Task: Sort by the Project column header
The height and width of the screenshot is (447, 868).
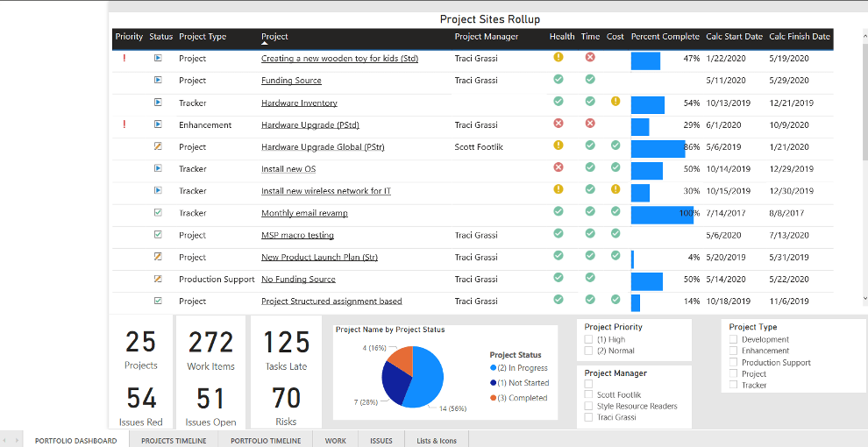Action: 274,37
